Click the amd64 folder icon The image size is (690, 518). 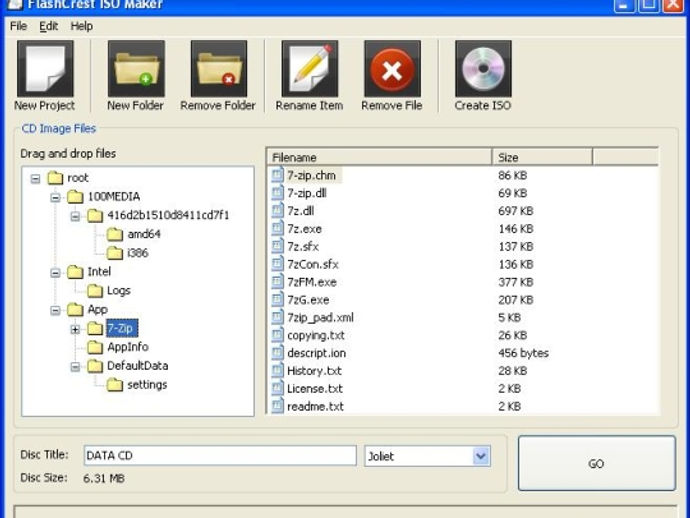pyautogui.click(x=115, y=234)
